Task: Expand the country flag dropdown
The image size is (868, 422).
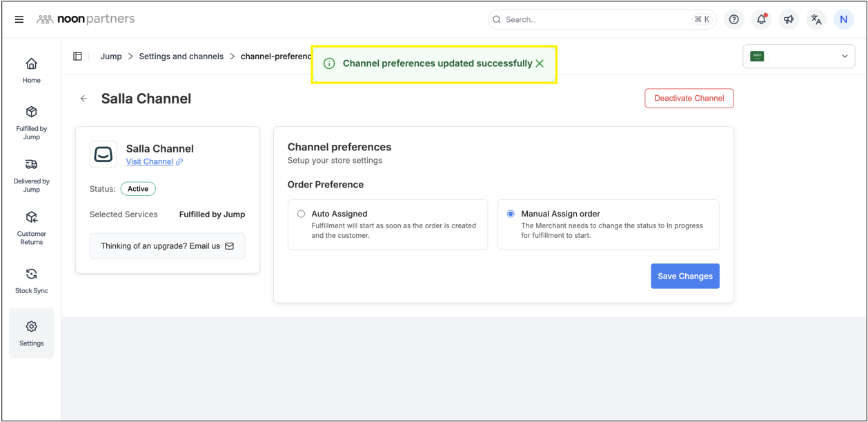Action: tap(798, 57)
